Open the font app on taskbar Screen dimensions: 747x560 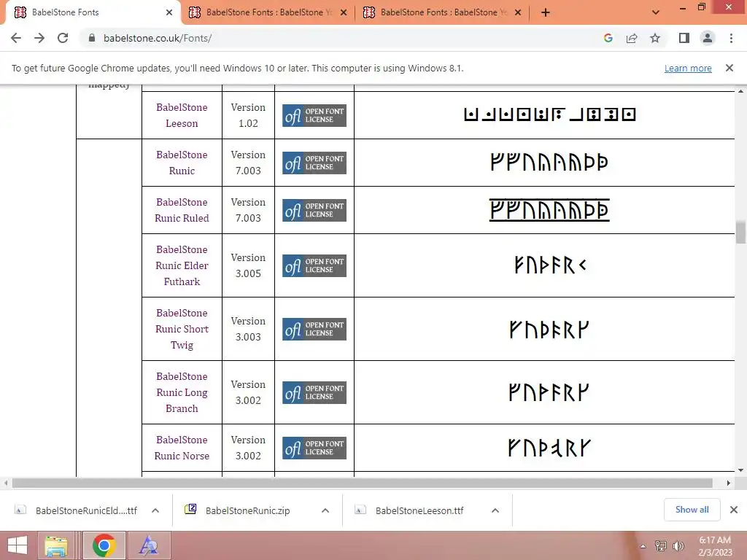click(x=148, y=545)
